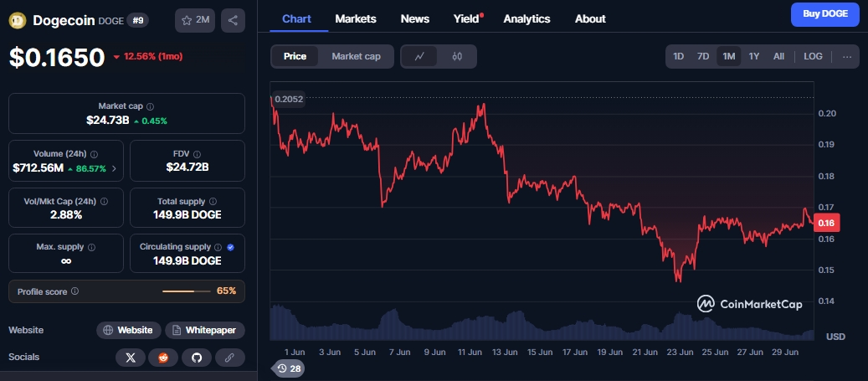This screenshot has width=868, height=381.
Task: Add Dogecoin to watchlist via star button
Action: click(x=195, y=20)
